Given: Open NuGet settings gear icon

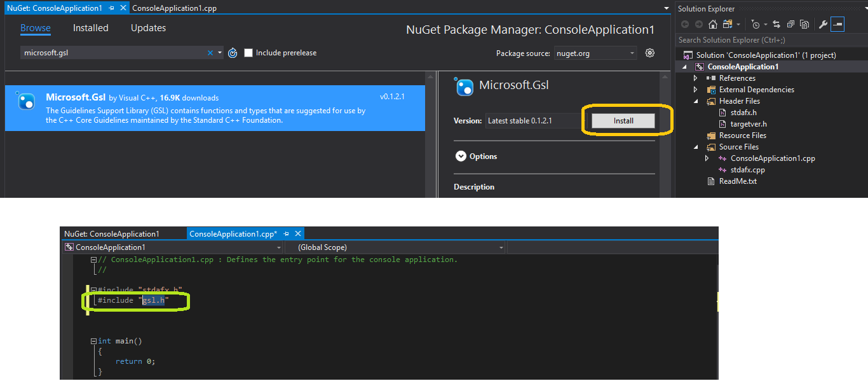Looking at the screenshot, I should coord(649,53).
